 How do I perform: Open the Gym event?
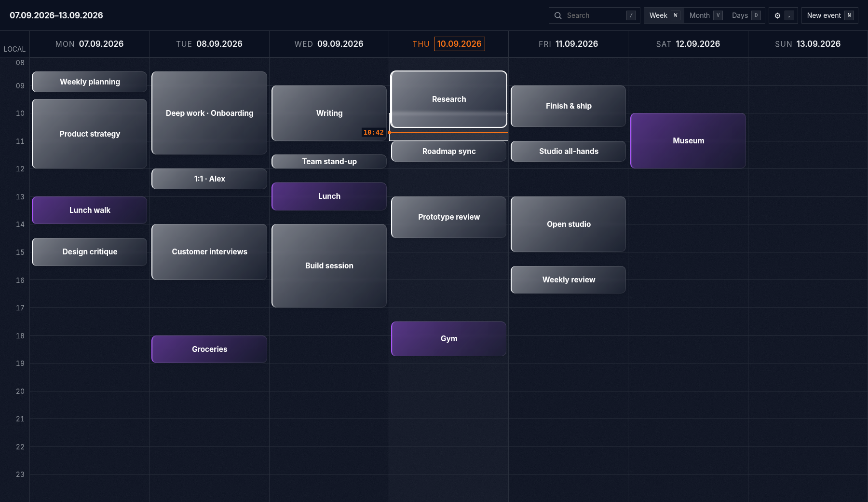[448, 338]
